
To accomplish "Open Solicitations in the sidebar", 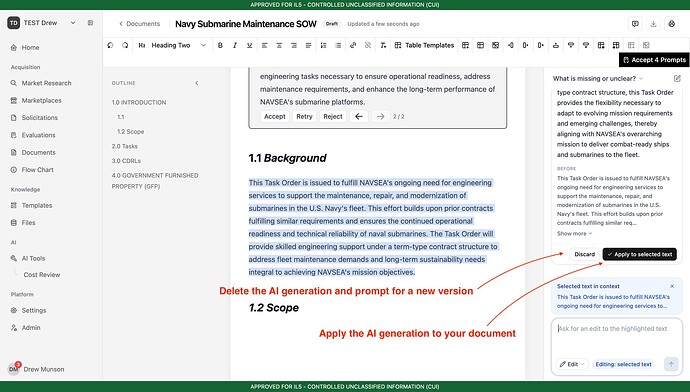I will click(x=40, y=118).
